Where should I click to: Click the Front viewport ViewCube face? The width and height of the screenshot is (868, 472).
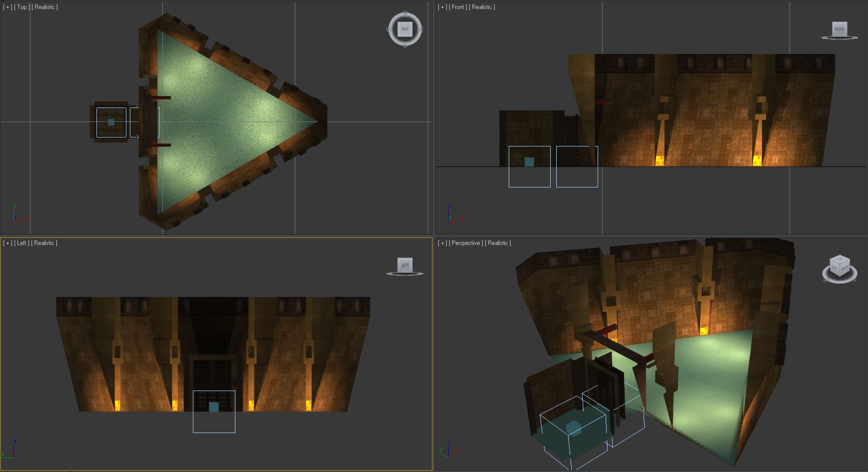pyautogui.click(x=840, y=28)
